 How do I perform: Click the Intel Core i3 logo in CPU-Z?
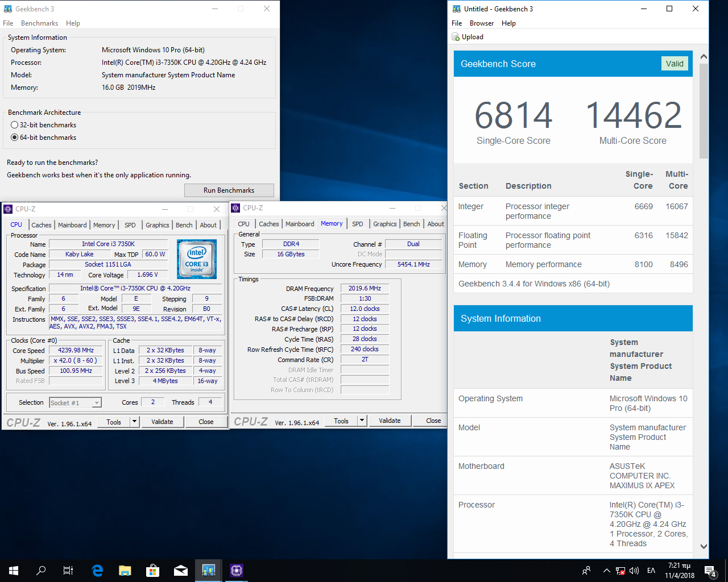[197, 259]
